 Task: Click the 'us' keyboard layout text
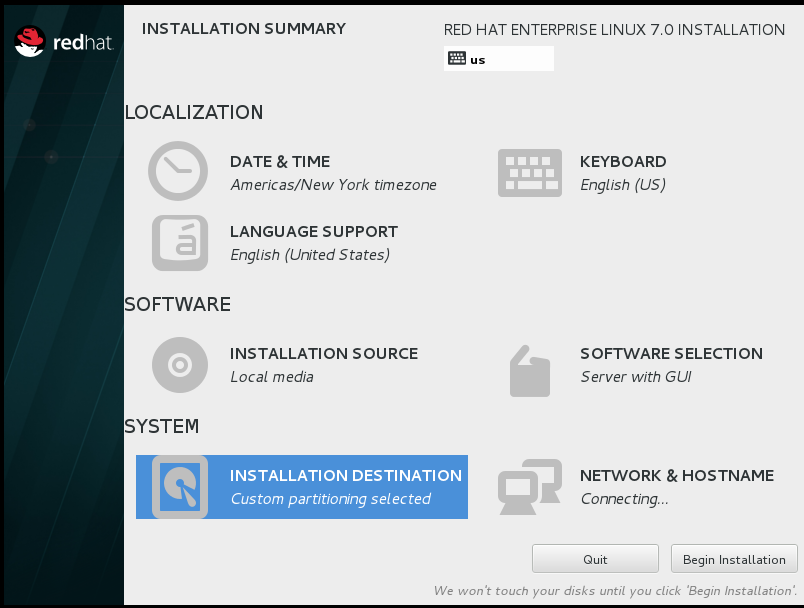477,60
